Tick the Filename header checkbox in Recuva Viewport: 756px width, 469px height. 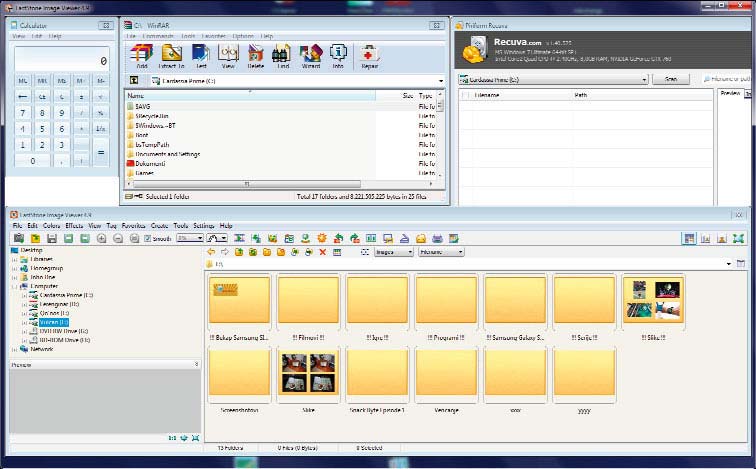click(x=466, y=95)
